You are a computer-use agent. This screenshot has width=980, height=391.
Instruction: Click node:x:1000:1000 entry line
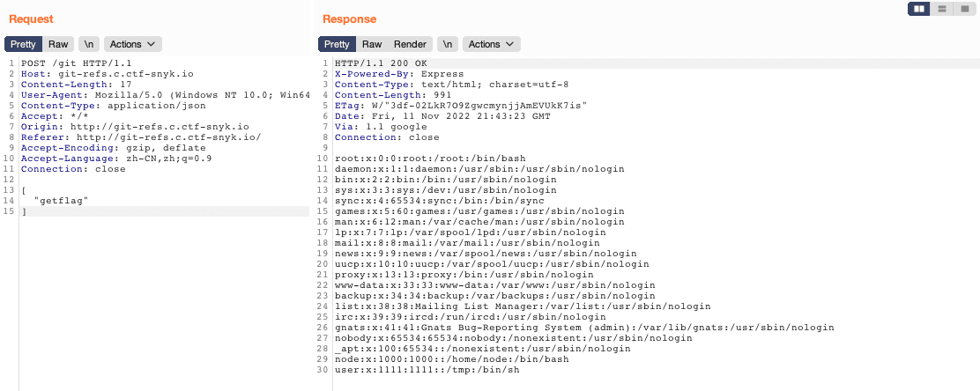pos(452,359)
